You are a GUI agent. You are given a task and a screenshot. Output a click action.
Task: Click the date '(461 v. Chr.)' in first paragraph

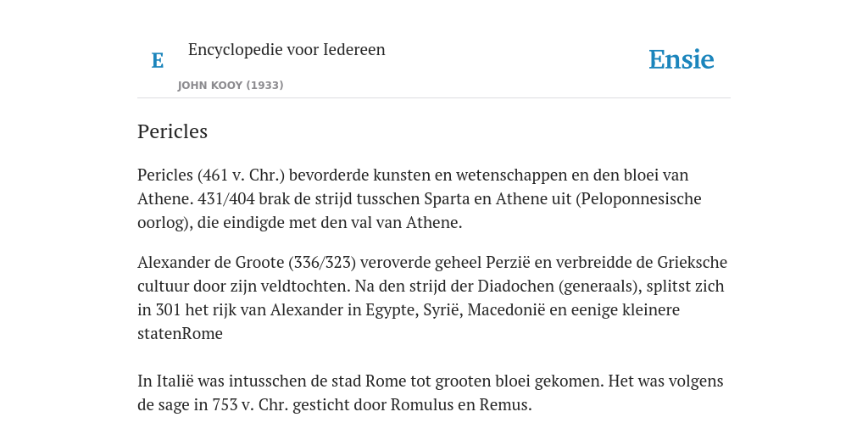(241, 175)
